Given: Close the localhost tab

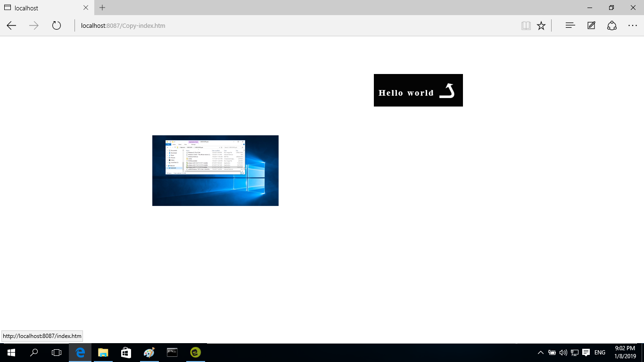Looking at the screenshot, I should click(85, 8).
